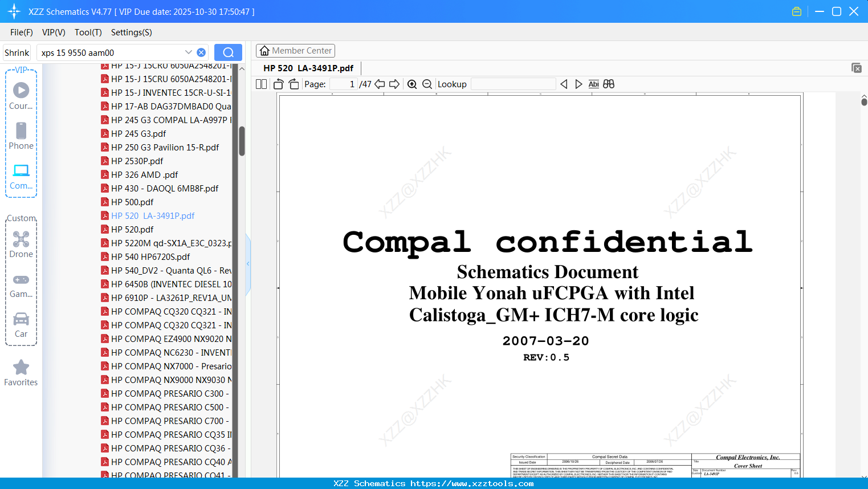This screenshot has width=868, height=489.
Task: Open the Courses sidebar section
Action: point(21,96)
